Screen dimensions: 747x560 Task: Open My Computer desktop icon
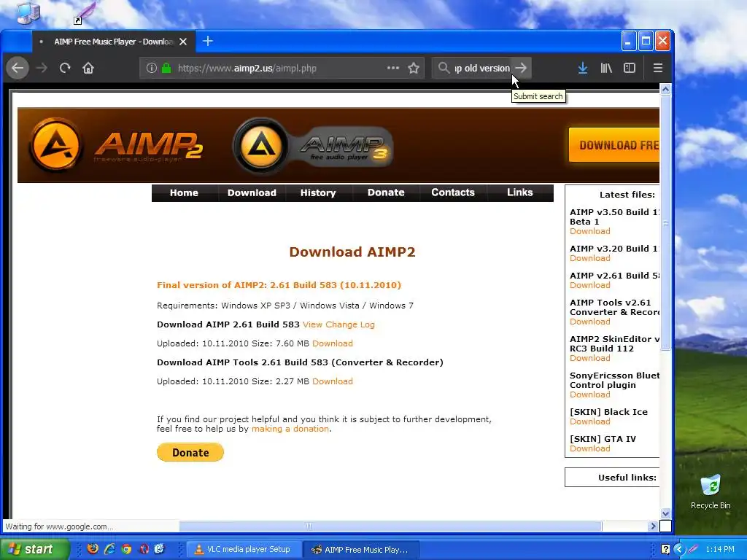(x=28, y=12)
